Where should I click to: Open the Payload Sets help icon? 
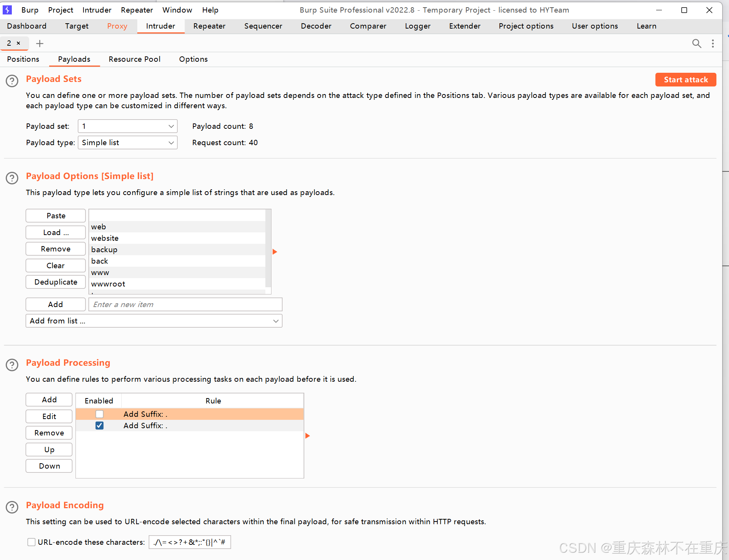tap(12, 81)
